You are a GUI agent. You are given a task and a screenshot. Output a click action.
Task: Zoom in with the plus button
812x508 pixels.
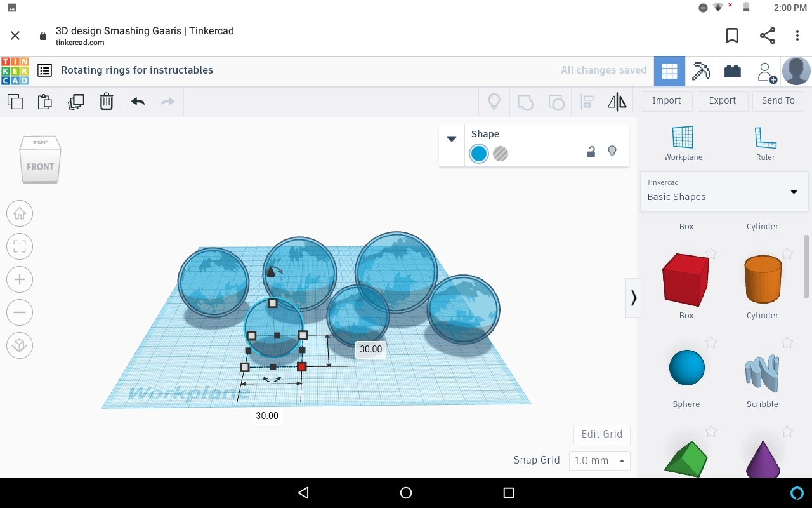click(20, 279)
